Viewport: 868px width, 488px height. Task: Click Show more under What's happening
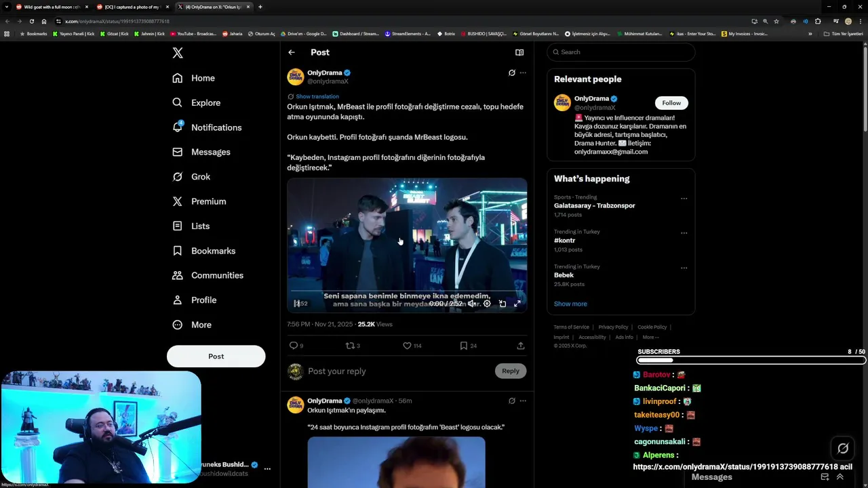tap(570, 304)
